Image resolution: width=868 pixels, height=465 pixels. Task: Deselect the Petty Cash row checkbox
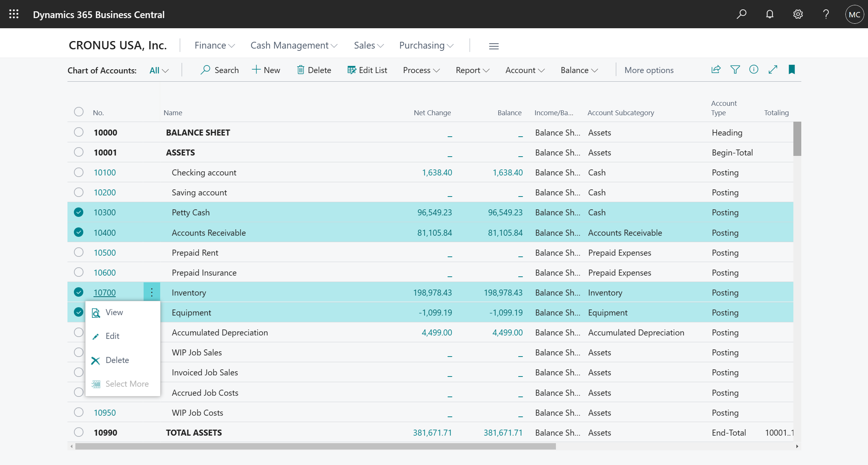pos(78,212)
